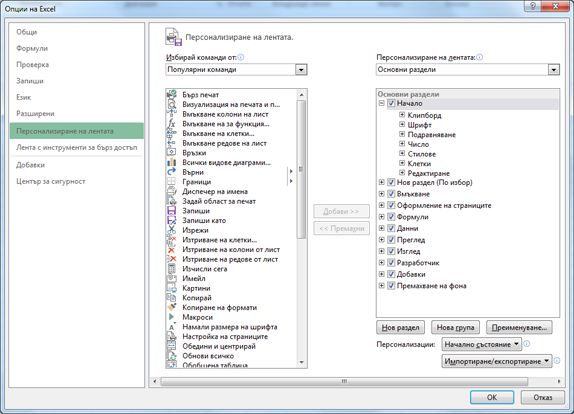
Task: Toggle the Формули tab checkbox
Action: point(391,217)
